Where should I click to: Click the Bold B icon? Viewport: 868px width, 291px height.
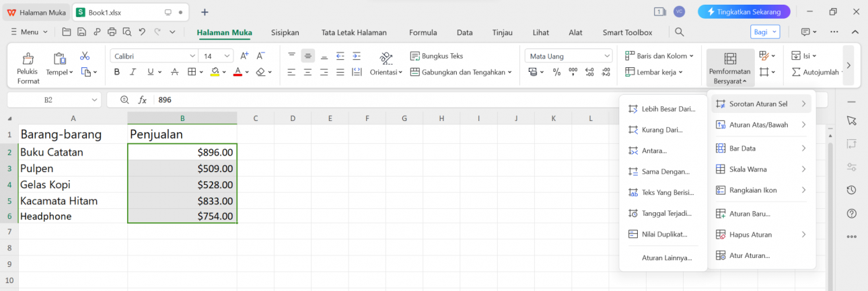point(117,72)
